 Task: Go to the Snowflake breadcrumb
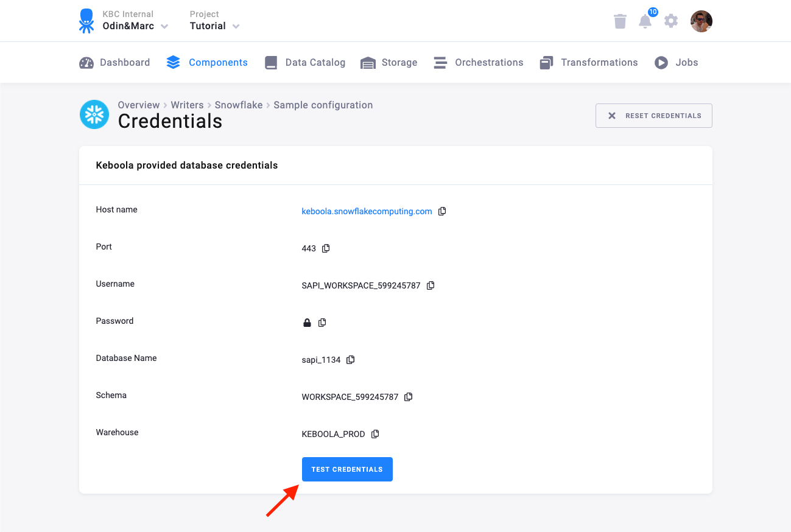click(x=239, y=105)
